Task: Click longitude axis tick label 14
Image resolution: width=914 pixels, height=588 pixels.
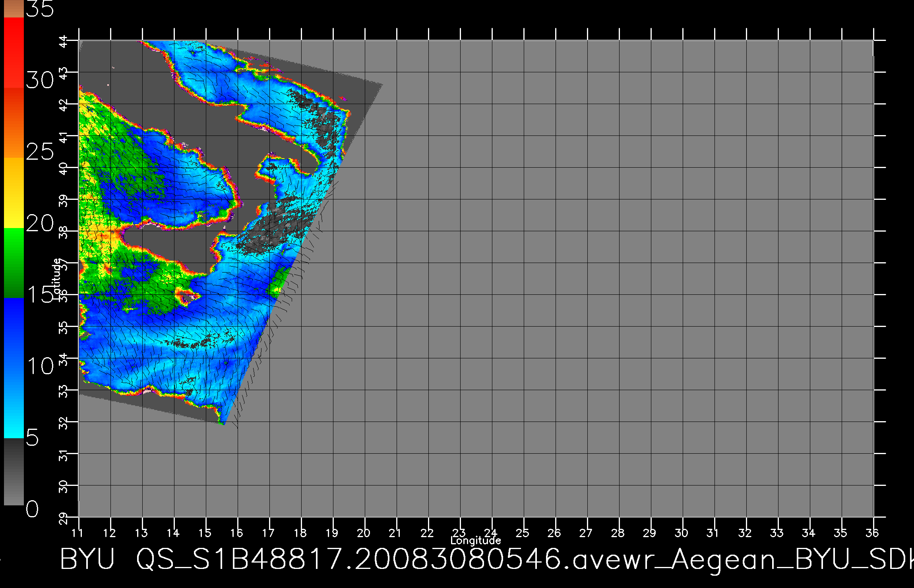Action: (x=173, y=533)
